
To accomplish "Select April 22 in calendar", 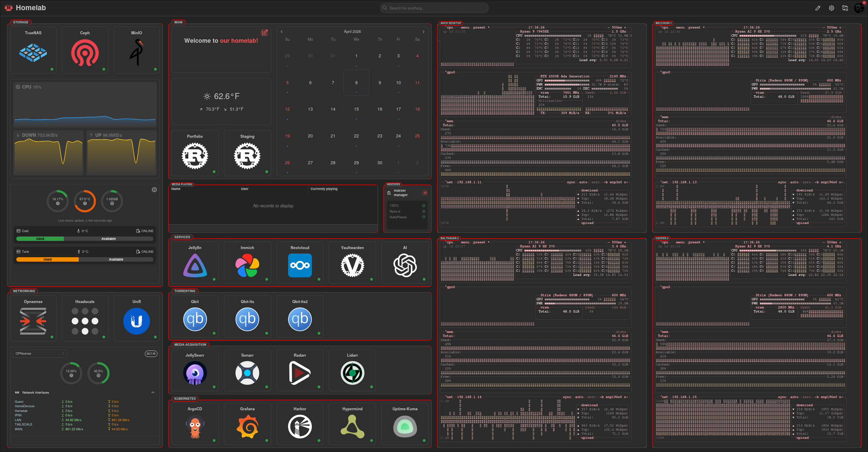I will point(356,136).
